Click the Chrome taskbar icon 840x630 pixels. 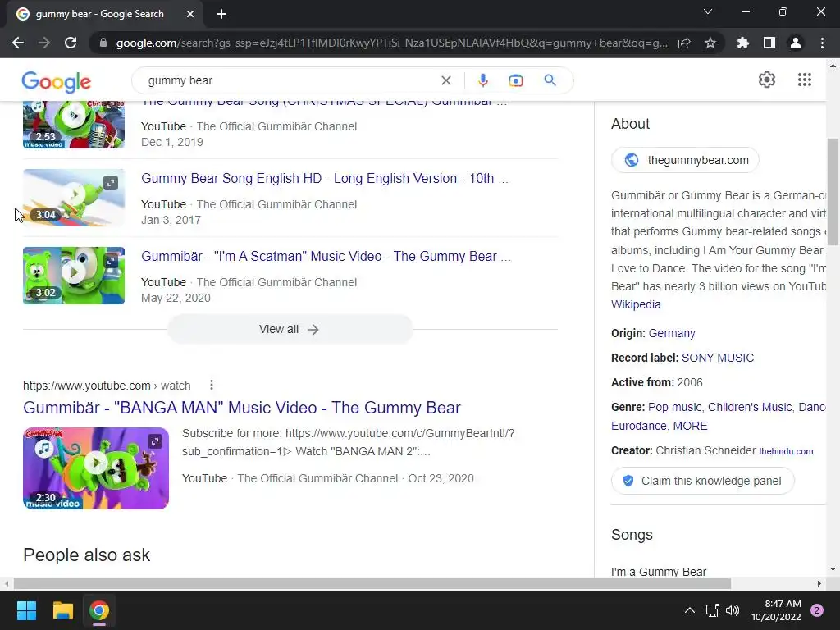tap(99, 610)
